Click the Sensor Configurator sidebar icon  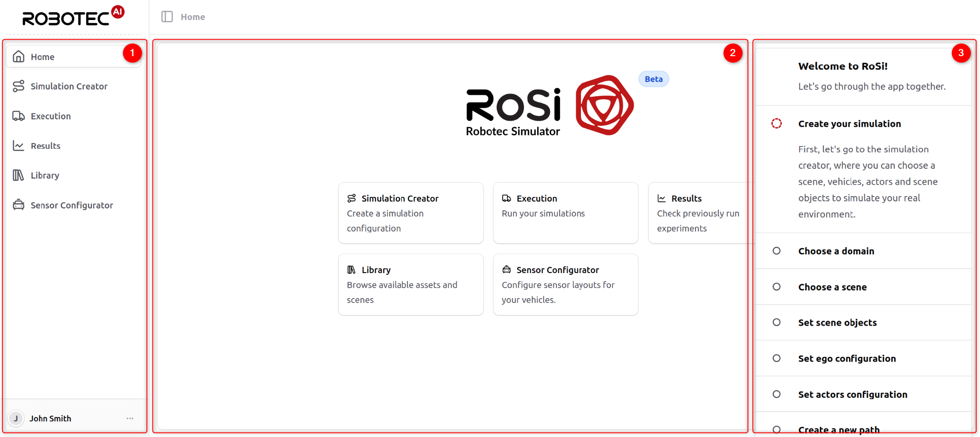click(x=18, y=205)
